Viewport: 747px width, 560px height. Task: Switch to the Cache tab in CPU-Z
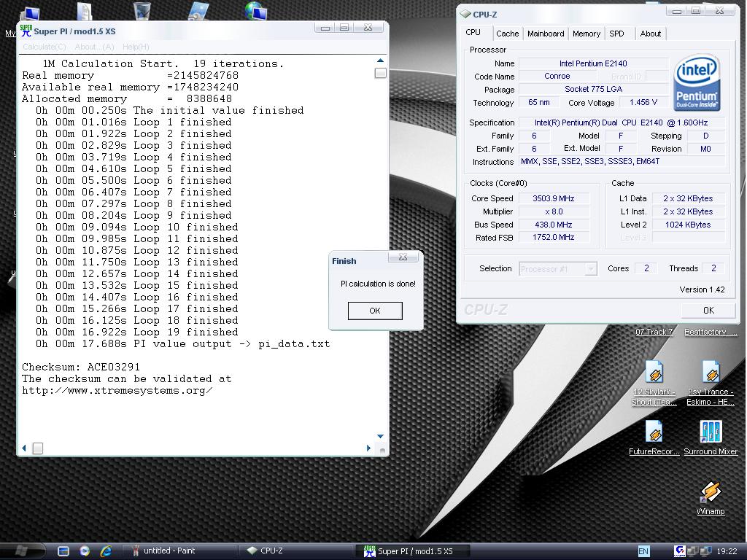(x=508, y=34)
